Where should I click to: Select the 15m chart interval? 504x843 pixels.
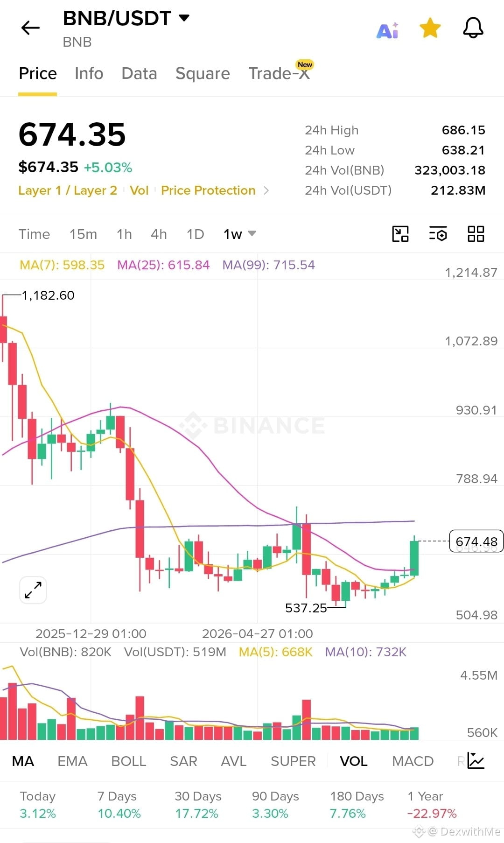(x=83, y=234)
